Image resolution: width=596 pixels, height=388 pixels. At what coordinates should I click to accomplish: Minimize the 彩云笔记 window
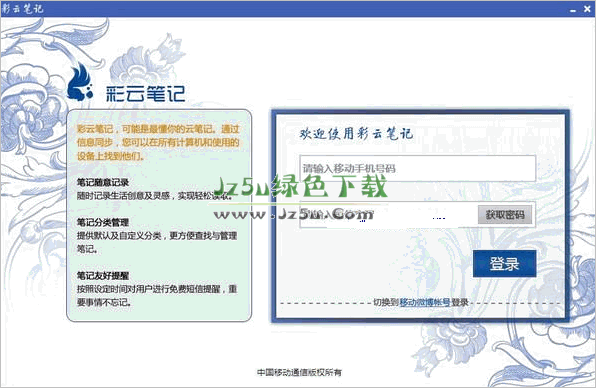(x=573, y=10)
